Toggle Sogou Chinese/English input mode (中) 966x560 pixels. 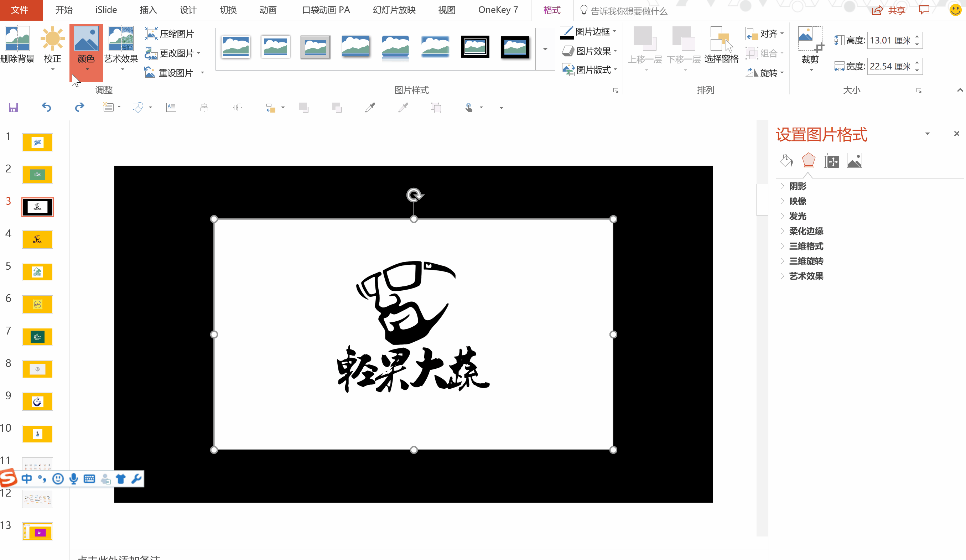[27, 478]
